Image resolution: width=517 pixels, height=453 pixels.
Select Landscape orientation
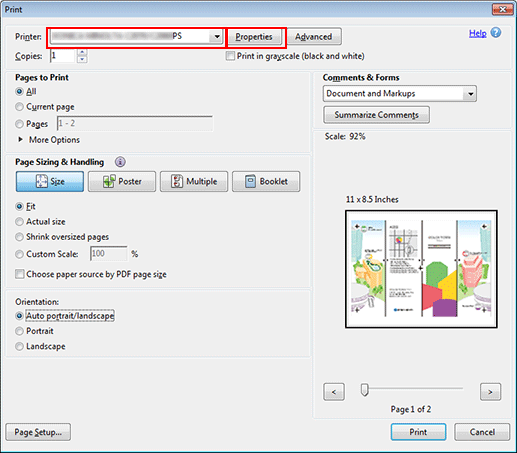tap(20, 346)
